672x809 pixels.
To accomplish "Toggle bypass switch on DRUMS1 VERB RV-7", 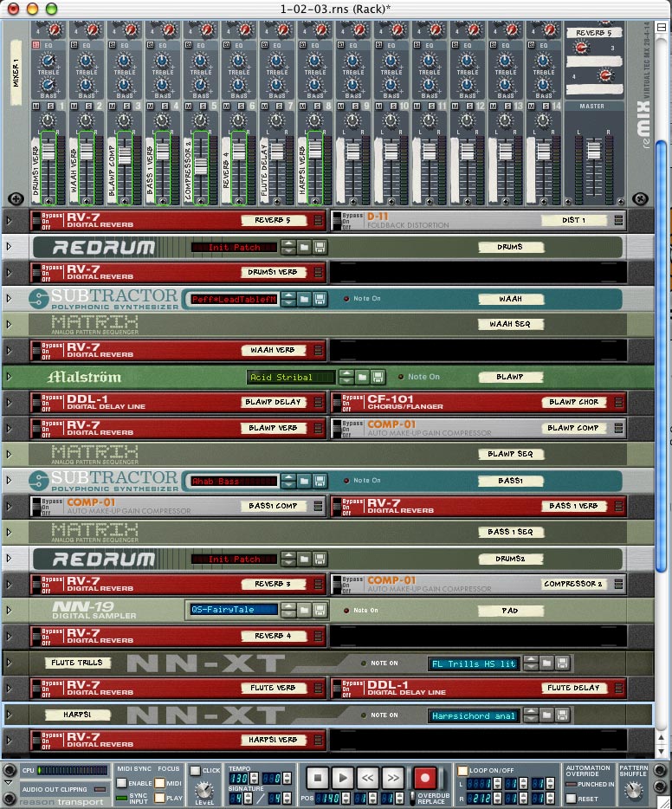I will pyautogui.click(x=36, y=273).
